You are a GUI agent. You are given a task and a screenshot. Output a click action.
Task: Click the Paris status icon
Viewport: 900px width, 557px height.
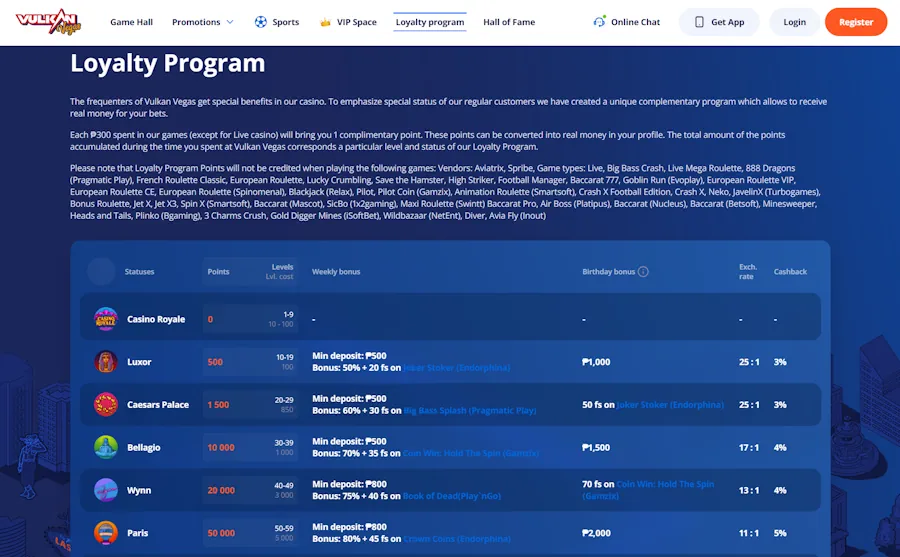click(x=106, y=532)
